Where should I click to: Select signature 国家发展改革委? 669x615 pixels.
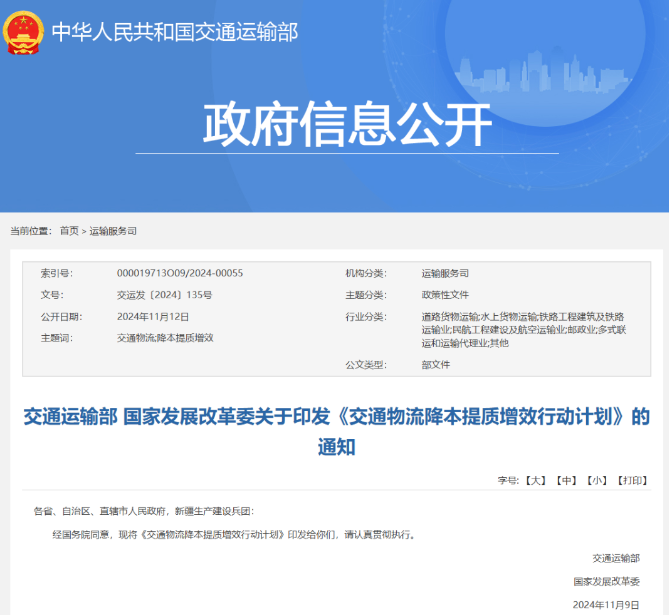pos(607,581)
